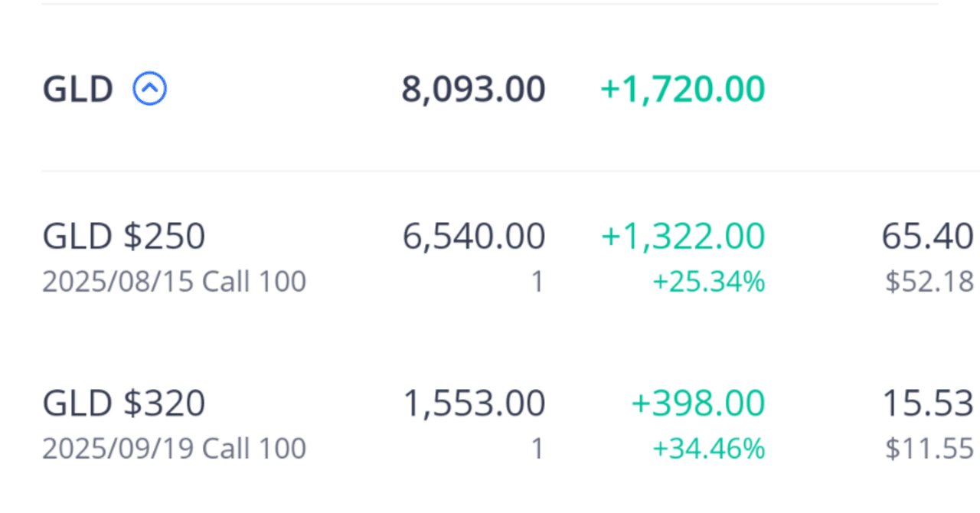Image resolution: width=980 pixels, height=513 pixels.
Task: Click the +25.34% gain percentage
Action: [x=708, y=283]
